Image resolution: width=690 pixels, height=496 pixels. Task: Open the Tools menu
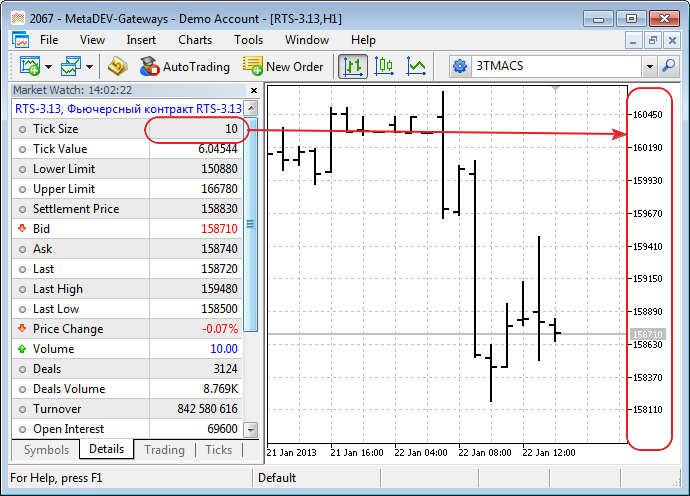(x=249, y=40)
